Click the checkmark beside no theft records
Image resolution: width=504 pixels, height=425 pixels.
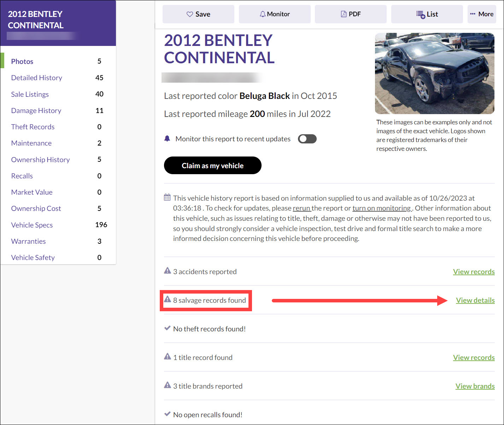pos(167,328)
